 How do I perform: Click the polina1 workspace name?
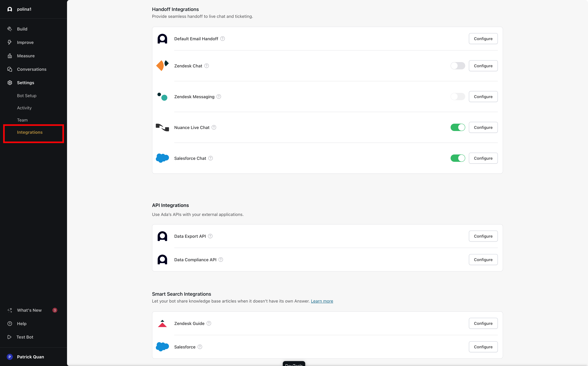tap(24, 9)
